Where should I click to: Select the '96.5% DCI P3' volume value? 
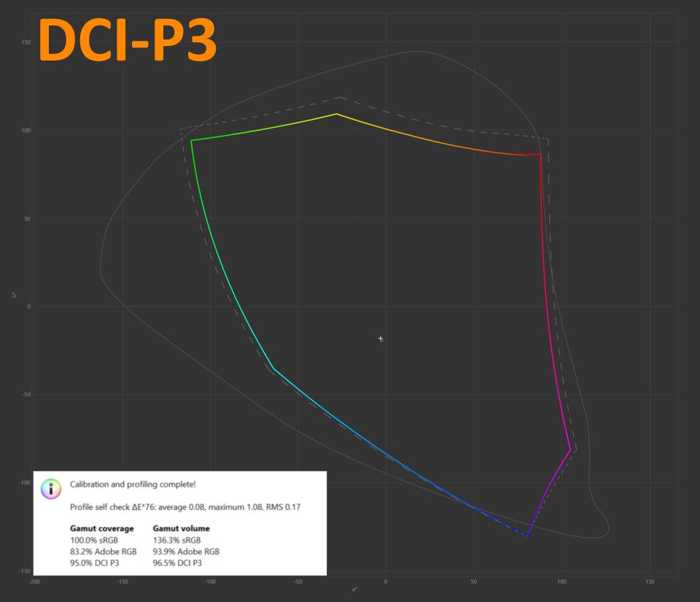coord(177,563)
